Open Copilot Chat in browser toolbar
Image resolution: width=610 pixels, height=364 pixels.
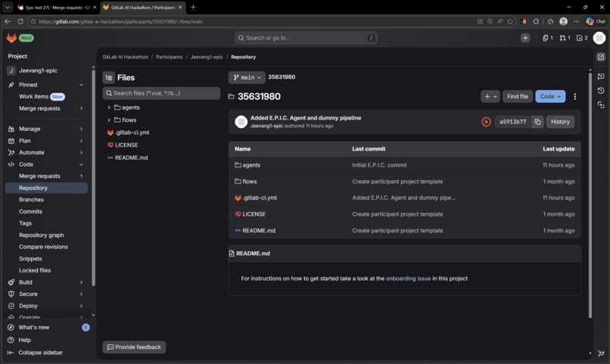click(596, 21)
